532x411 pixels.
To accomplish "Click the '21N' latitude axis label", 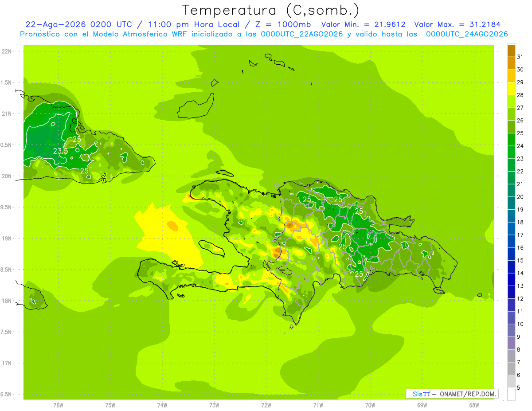I will (x=7, y=114).
